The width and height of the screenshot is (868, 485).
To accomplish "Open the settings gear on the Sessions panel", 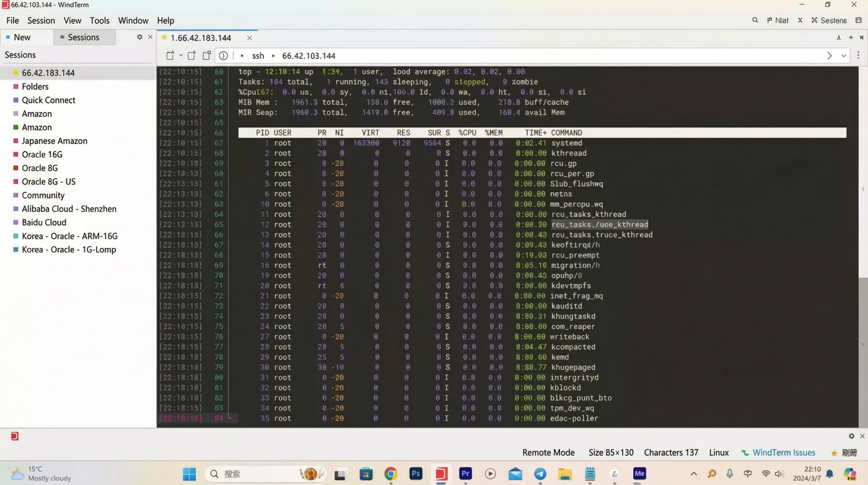I will coord(139,37).
